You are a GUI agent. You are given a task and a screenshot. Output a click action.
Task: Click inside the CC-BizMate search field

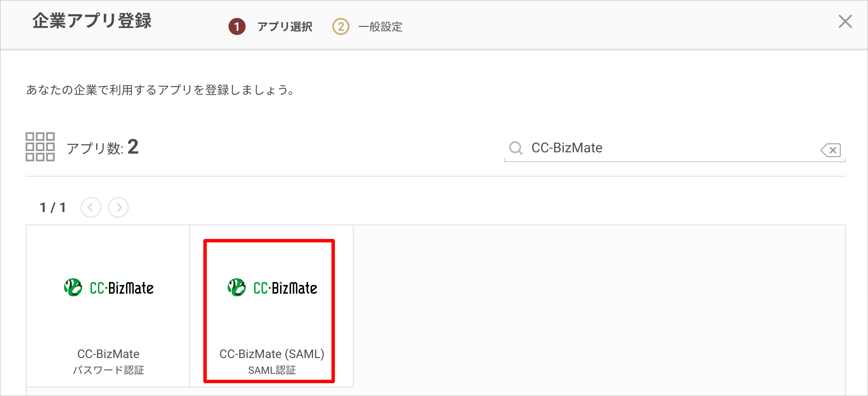(x=641, y=148)
